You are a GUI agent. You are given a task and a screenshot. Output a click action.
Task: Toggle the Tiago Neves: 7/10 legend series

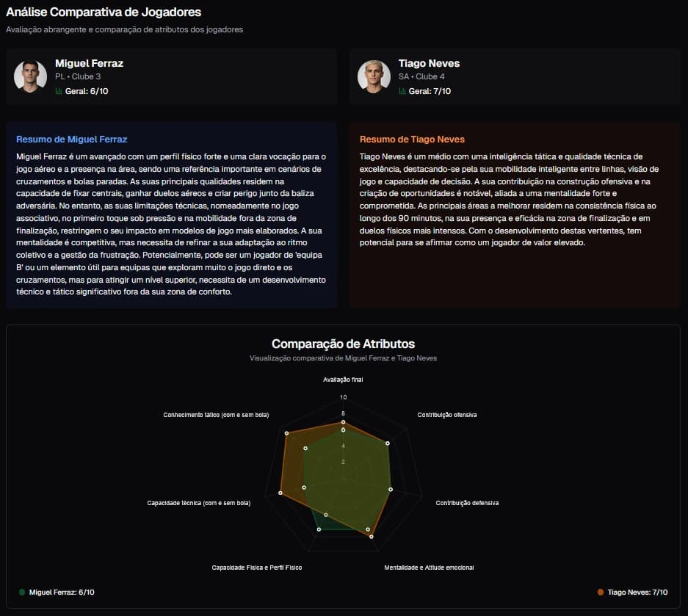[637, 592]
